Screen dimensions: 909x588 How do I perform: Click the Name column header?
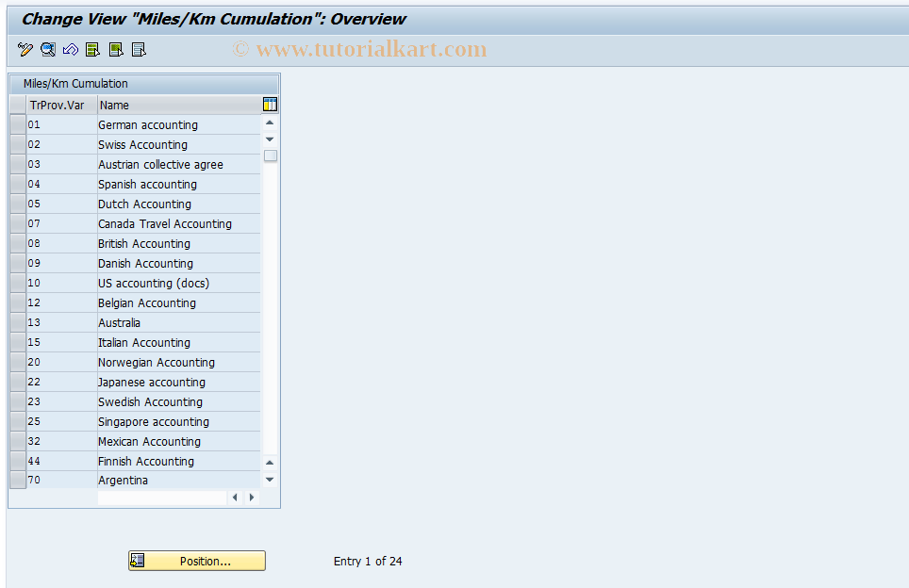click(179, 105)
